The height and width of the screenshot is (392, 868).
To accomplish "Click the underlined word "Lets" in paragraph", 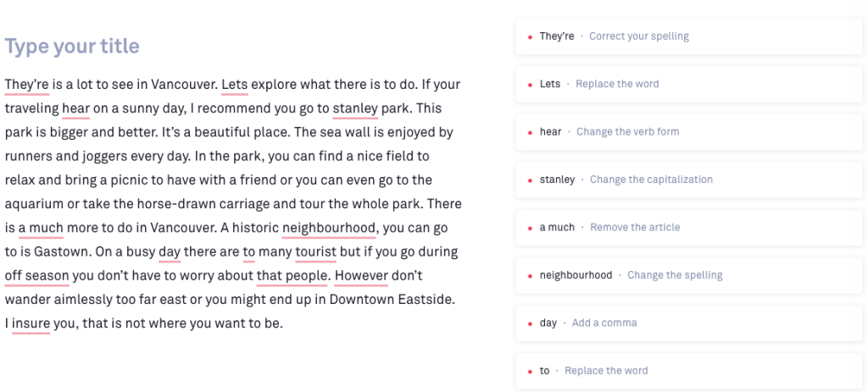I will point(234,85).
